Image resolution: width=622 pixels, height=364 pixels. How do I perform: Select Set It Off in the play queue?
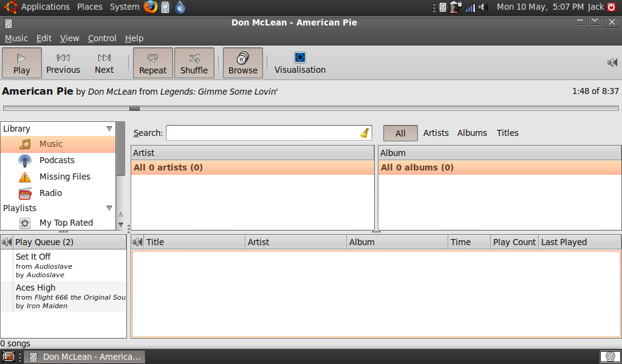(x=63, y=265)
